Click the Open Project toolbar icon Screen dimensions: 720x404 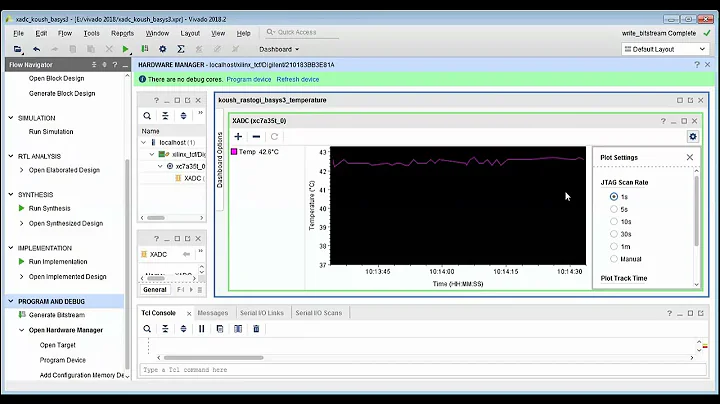(x=17, y=49)
